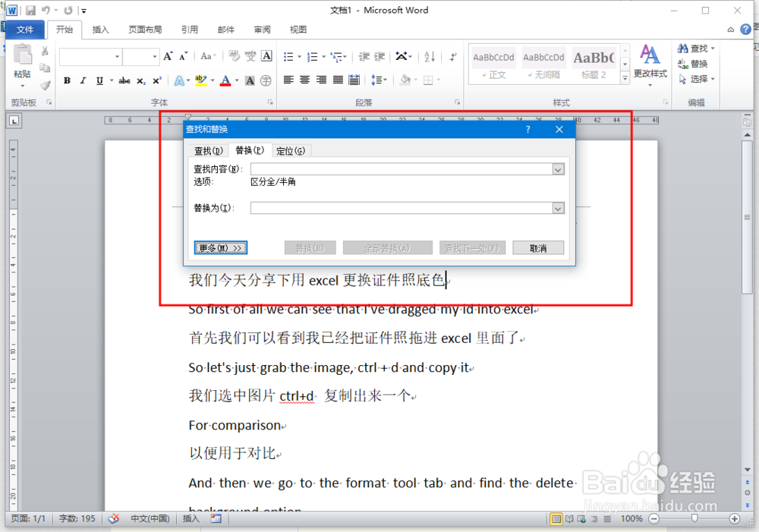Click the Grow Font icon
759x532 pixels.
tap(168, 56)
